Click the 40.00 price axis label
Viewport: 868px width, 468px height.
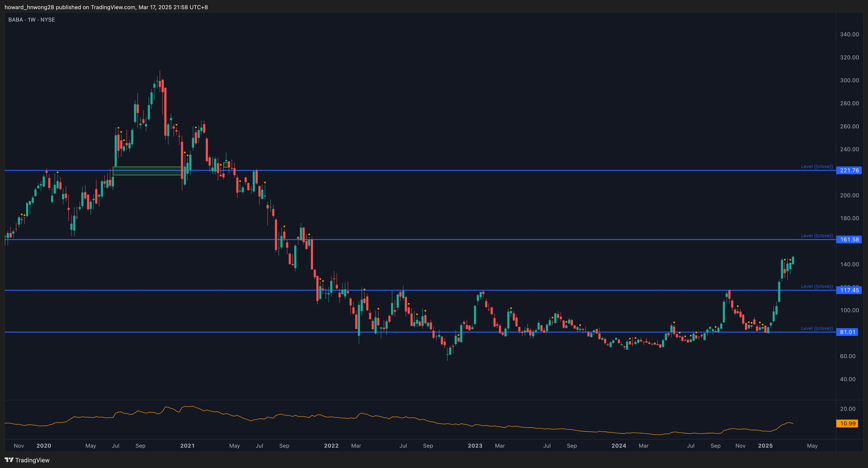tap(847, 379)
